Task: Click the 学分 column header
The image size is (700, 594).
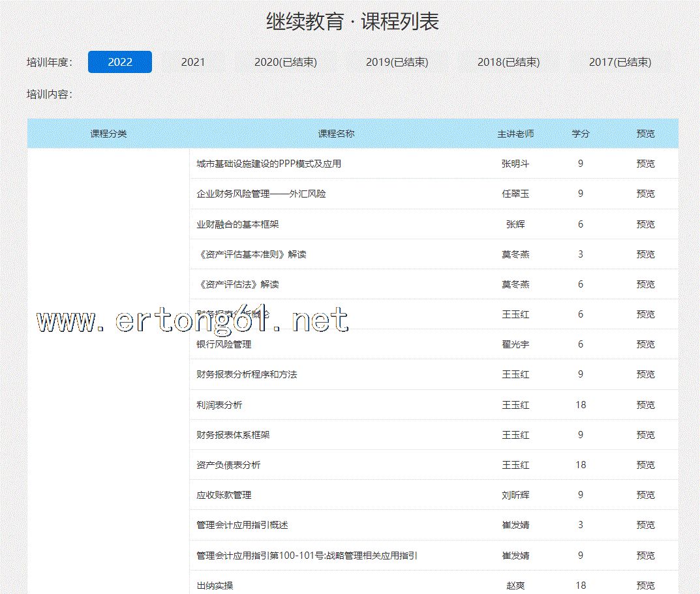Action: [x=581, y=134]
